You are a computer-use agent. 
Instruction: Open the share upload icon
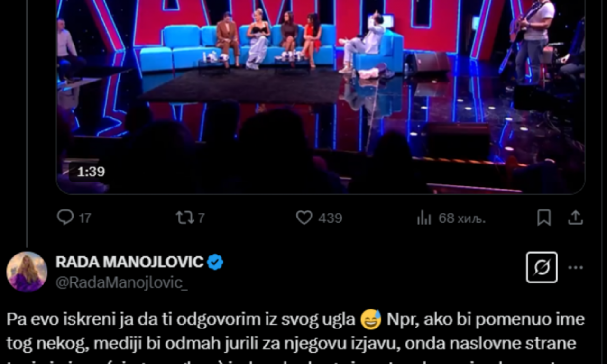(x=575, y=218)
